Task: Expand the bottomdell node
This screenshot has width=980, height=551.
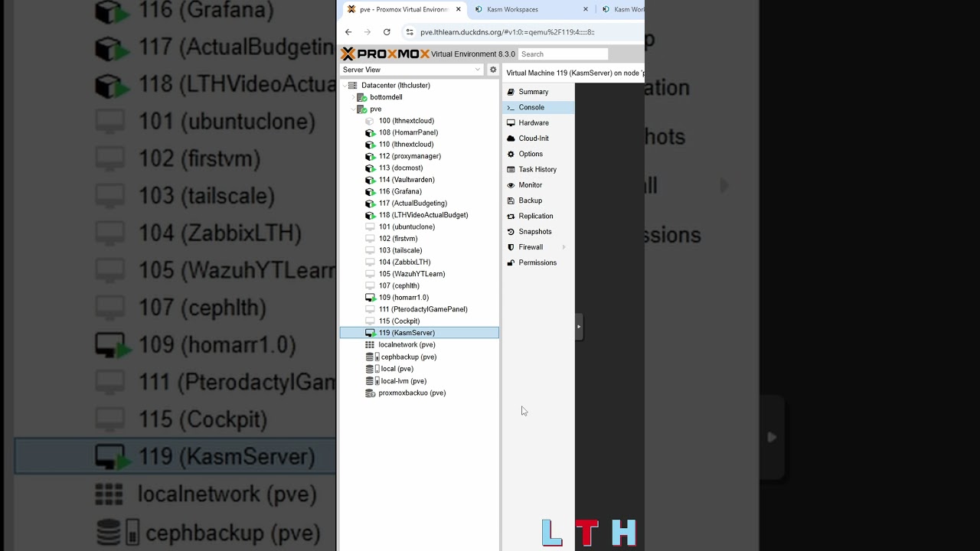Action: (x=353, y=97)
